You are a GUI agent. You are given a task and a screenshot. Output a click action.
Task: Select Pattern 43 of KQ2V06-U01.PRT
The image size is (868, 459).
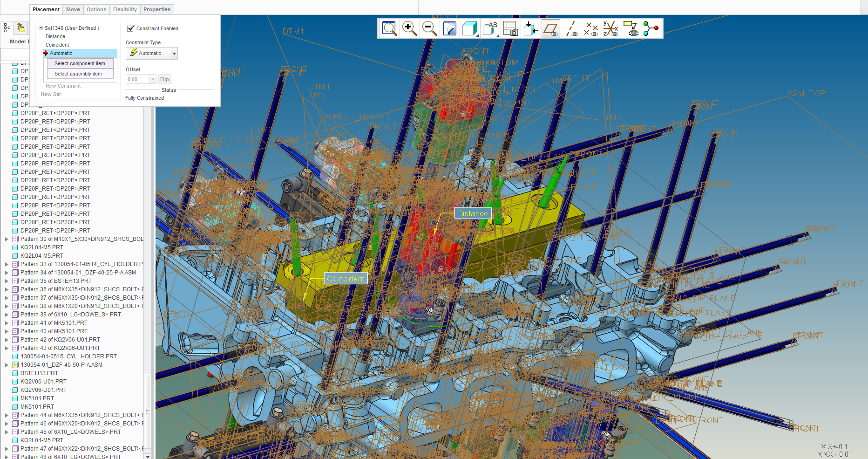(60, 348)
